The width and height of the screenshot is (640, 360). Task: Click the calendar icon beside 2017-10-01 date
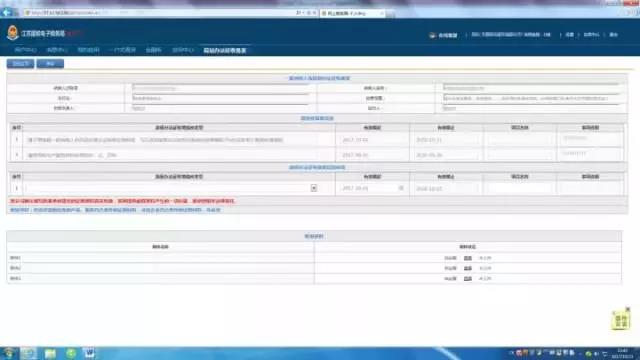tap(401, 188)
